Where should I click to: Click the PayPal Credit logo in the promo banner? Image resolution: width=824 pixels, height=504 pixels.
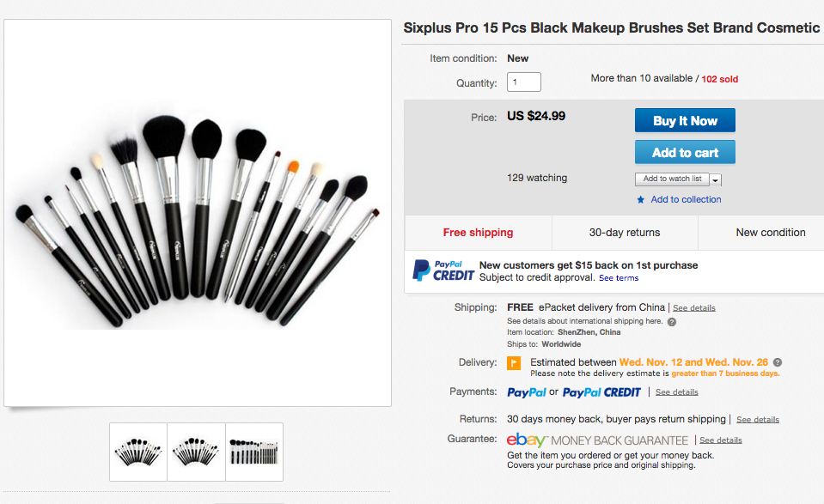coord(443,270)
